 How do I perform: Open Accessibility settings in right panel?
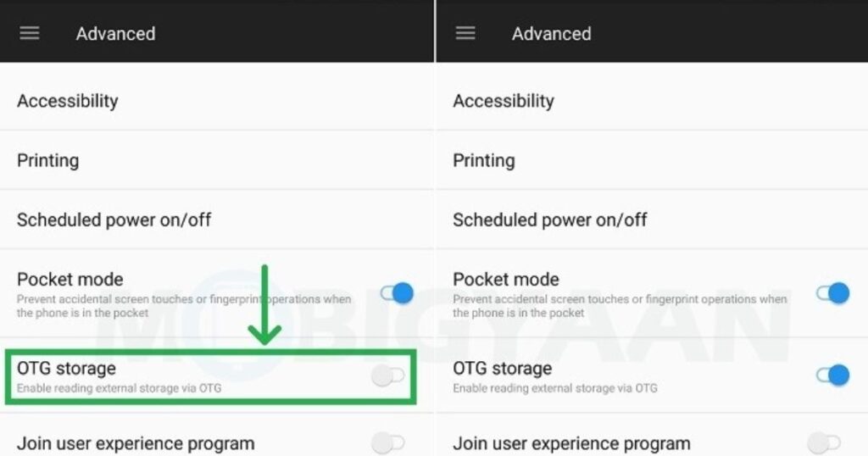pyautogui.click(x=504, y=101)
